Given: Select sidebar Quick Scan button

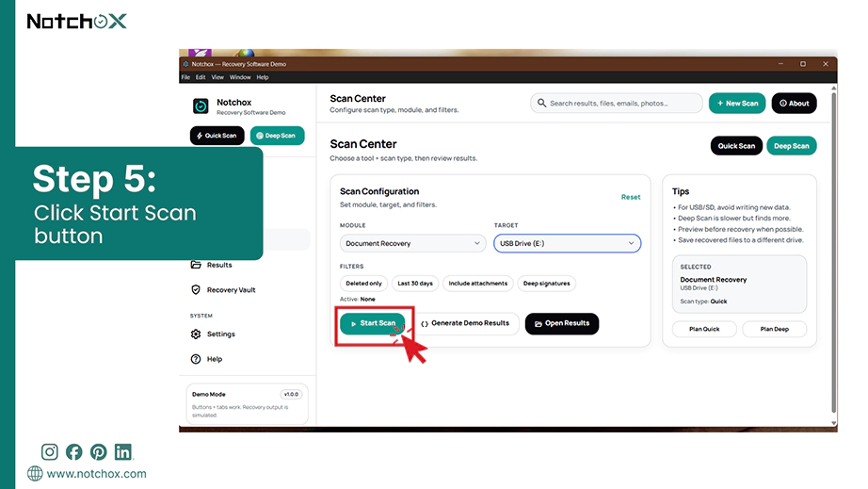Looking at the screenshot, I should pyautogui.click(x=217, y=136).
